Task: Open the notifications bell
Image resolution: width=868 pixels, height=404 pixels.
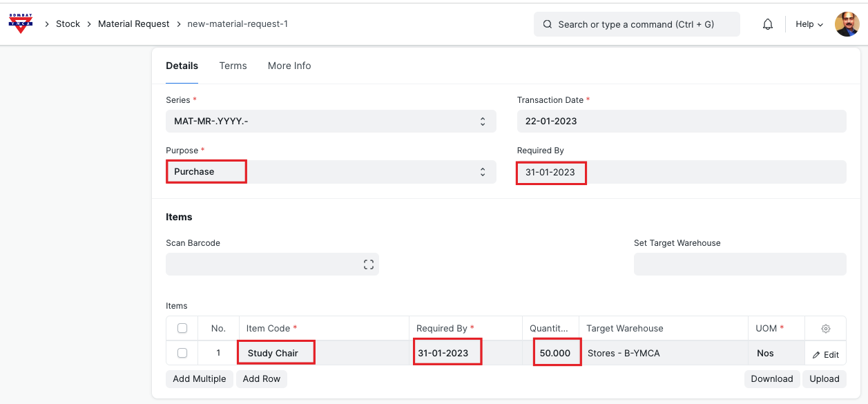Action: pos(768,24)
